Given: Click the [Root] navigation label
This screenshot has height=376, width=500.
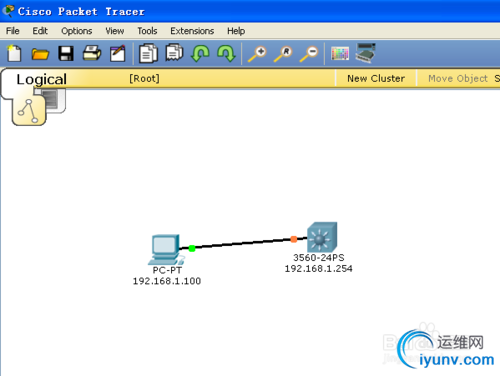Looking at the screenshot, I should click(x=144, y=79).
